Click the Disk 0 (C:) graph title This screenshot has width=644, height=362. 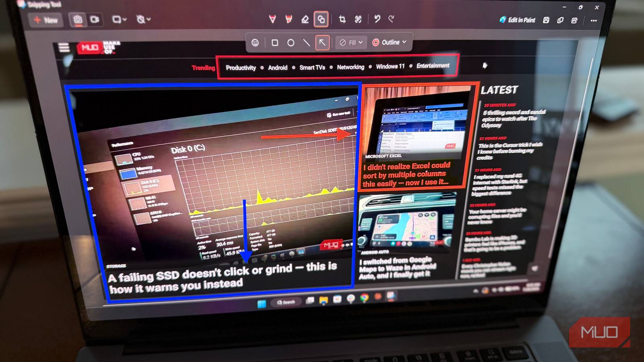click(x=188, y=149)
